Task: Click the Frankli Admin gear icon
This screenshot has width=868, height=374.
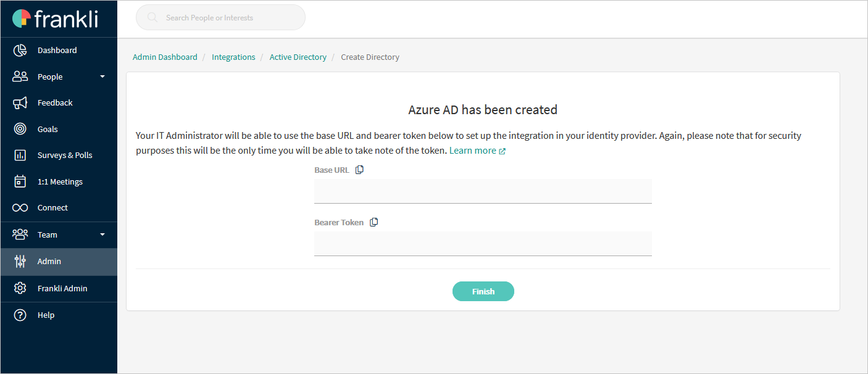Action: pos(20,288)
